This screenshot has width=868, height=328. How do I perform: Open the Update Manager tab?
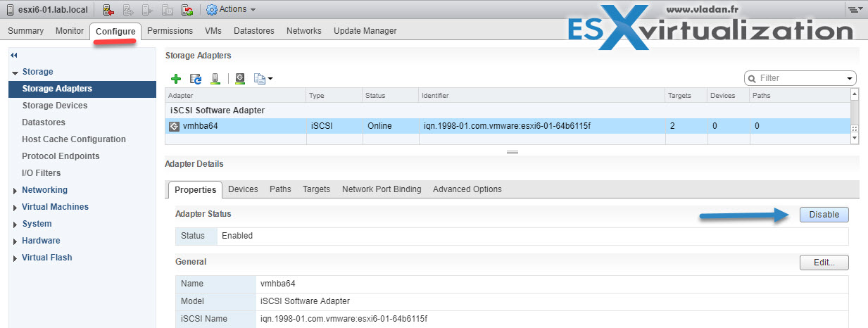coord(365,31)
